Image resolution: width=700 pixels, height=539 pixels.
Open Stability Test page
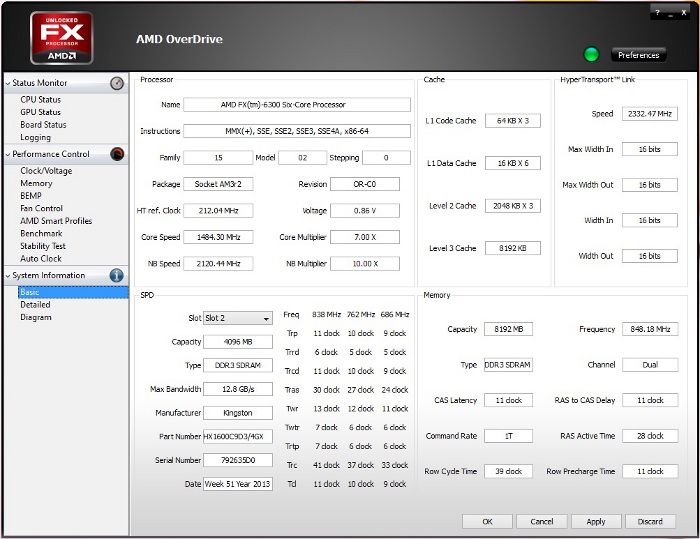(43, 246)
